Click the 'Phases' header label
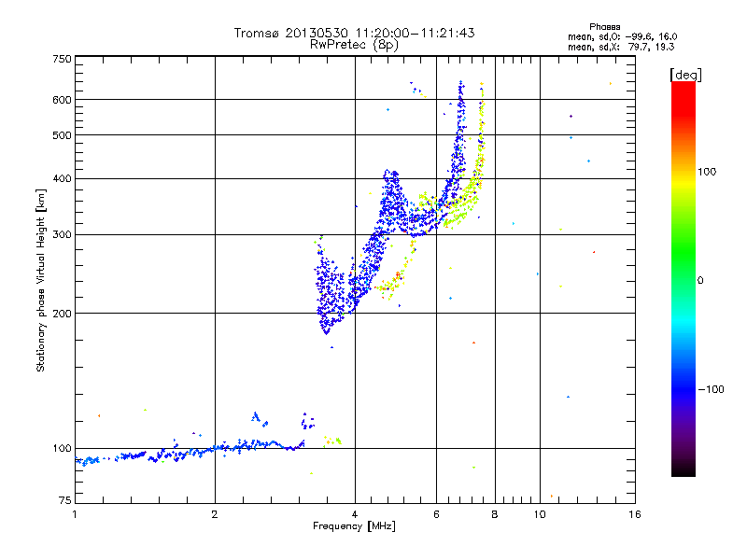The width and height of the screenshot is (747, 560). (604, 27)
